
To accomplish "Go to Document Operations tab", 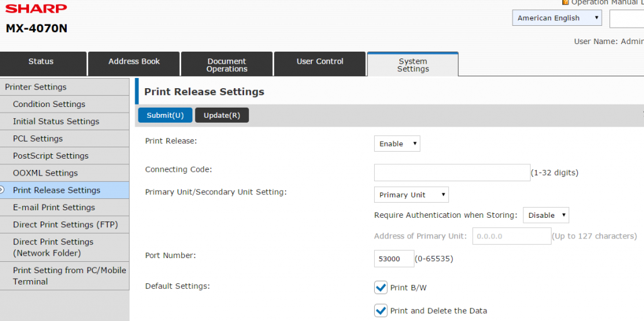I will (226, 65).
